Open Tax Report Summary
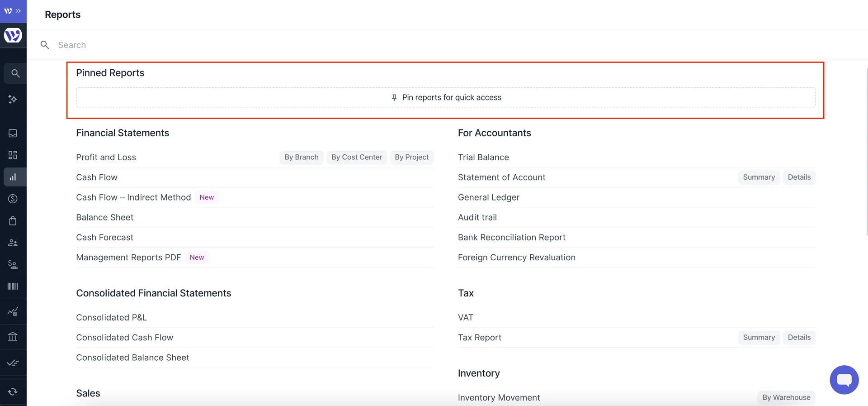The width and height of the screenshot is (868, 406). [759, 337]
